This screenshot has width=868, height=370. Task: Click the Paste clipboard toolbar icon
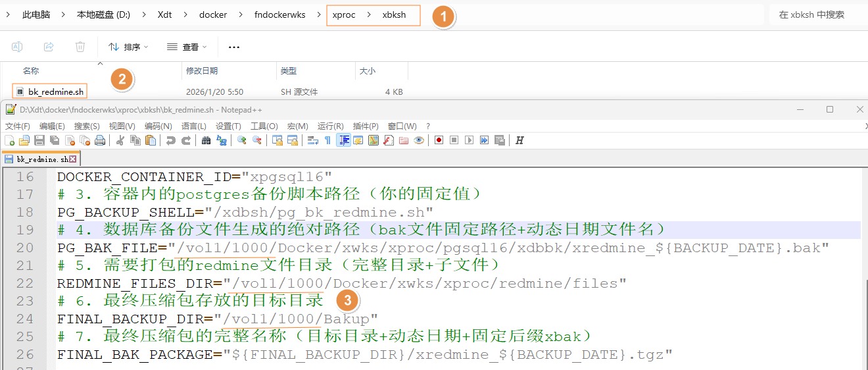pos(151,140)
